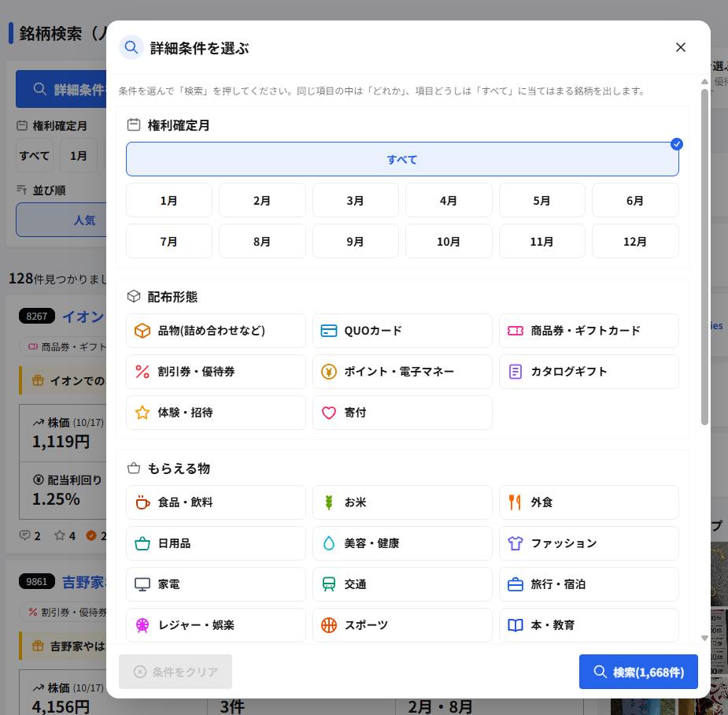Image resolution: width=728 pixels, height=715 pixels.
Task: Open イオン stock link on background page
Action: pyautogui.click(x=83, y=317)
